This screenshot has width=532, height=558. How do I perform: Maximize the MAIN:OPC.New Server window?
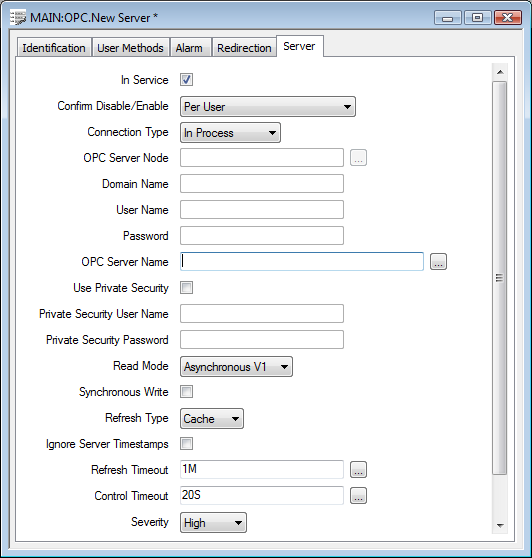point(478,17)
